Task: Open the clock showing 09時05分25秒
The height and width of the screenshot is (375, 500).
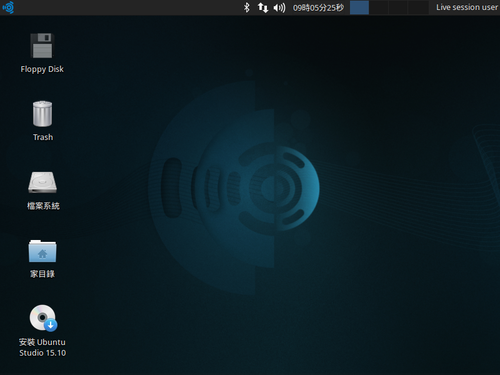Action: point(318,8)
